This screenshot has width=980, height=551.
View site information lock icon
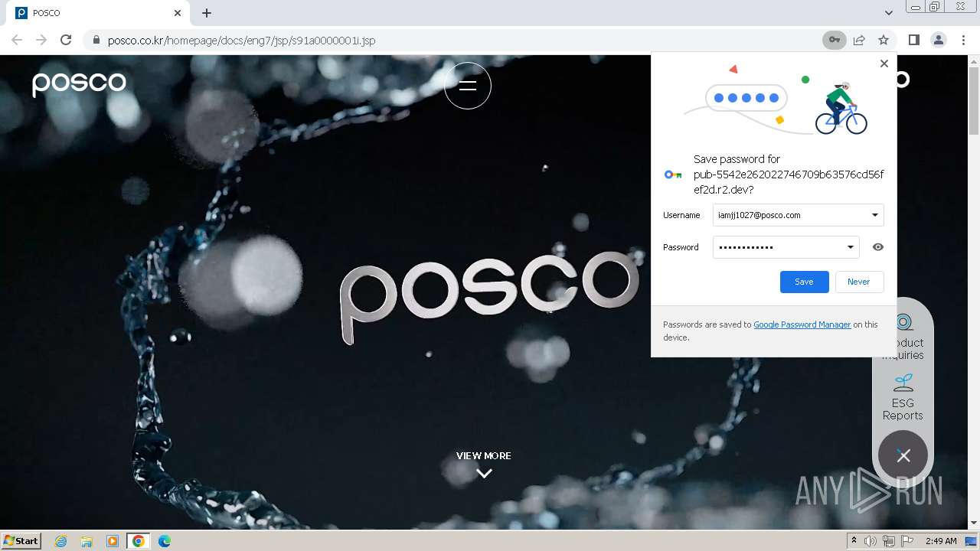96,40
